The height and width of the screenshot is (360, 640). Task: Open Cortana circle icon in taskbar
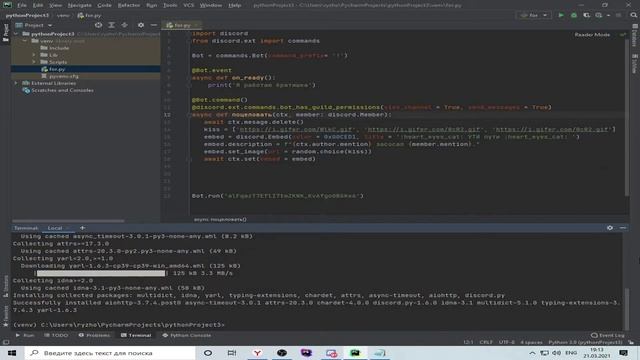[208, 353]
